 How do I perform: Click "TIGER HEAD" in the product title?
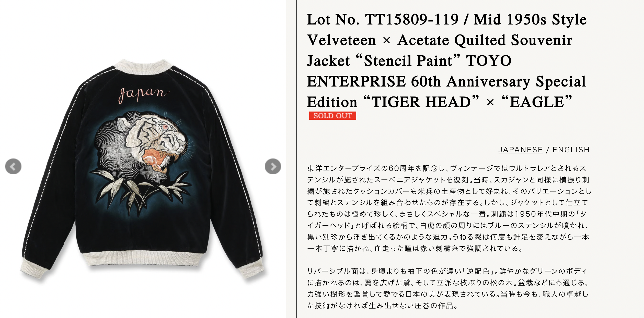421,102
